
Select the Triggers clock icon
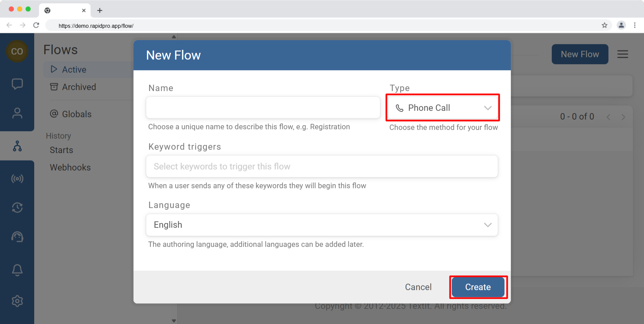coord(17,207)
